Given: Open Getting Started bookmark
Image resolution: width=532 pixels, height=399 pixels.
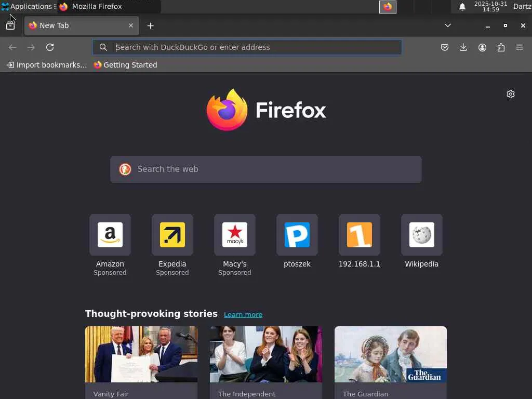Looking at the screenshot, I should click(126, 65).
